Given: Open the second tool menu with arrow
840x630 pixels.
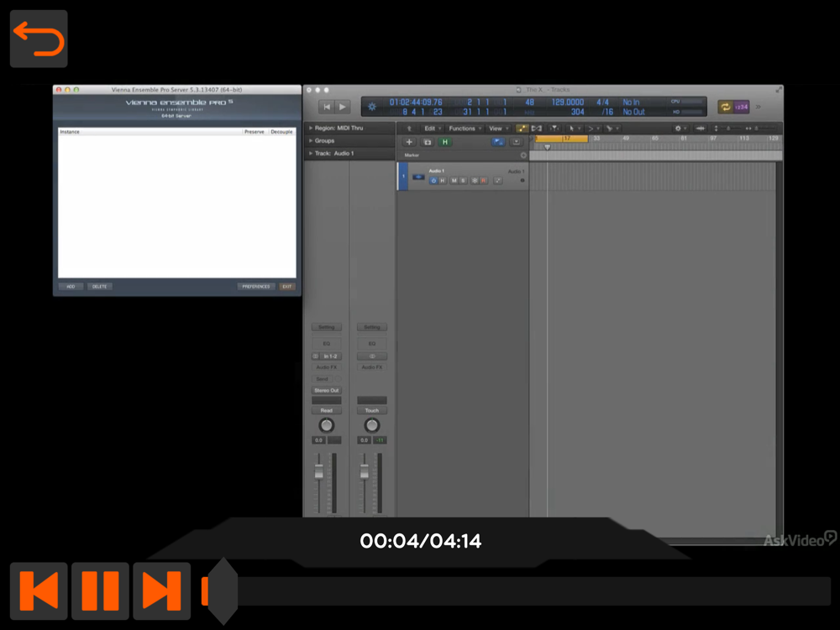Looking at the screenshot, I should pyautogui.click(x=593, y=129).
